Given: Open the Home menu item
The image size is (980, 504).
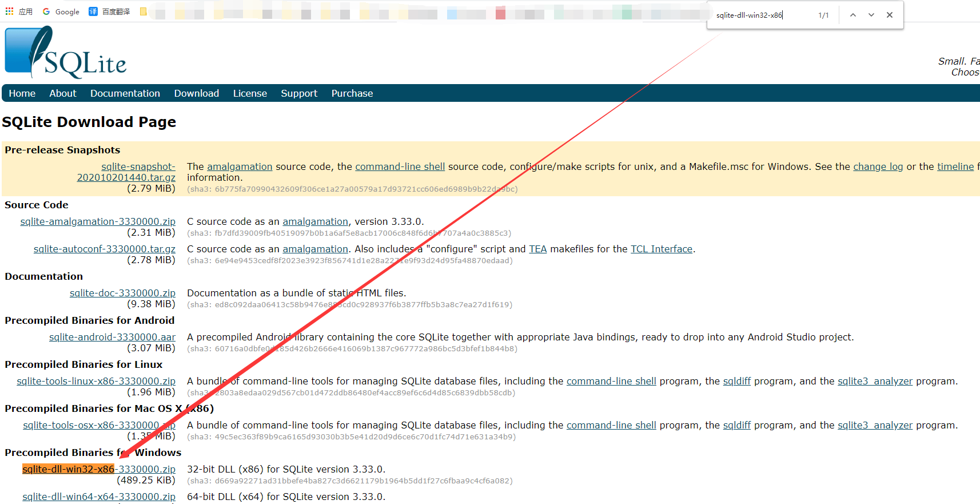Looking at the screenshot, I should point(22,93).
